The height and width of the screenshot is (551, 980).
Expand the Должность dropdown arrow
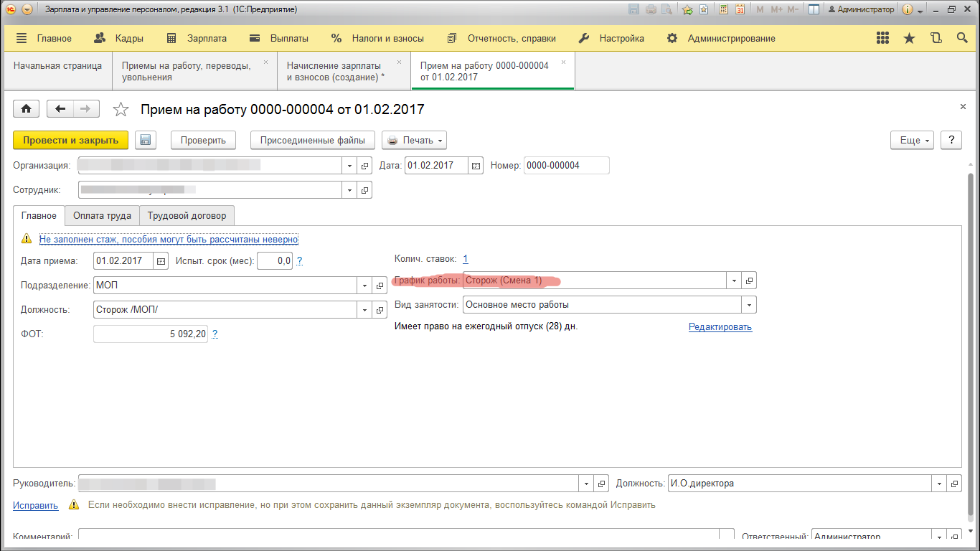(x=364, y=310)
